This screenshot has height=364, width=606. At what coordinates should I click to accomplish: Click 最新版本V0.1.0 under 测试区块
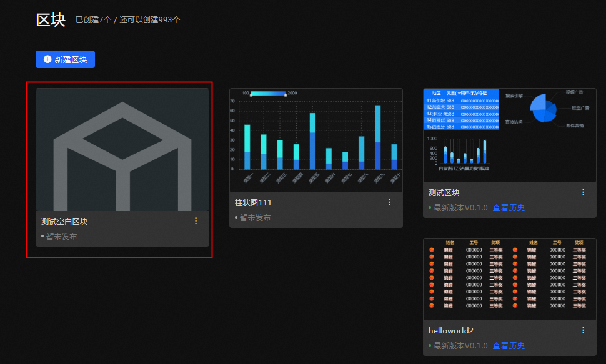pos(460,208)
